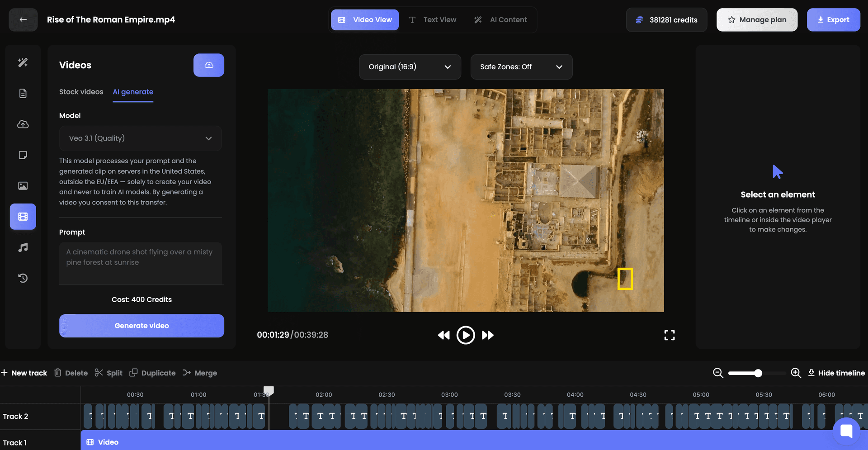The height and width of the screenshot is (450, 868).
Task: Open the Original (16:9) aspect ratio dropdown
Action: 410,67
